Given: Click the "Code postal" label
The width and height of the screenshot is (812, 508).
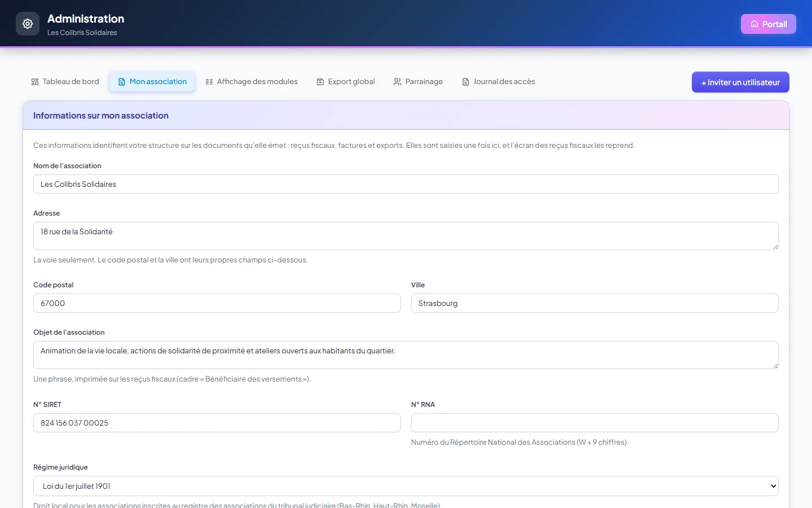Looking at the screenshot, I should [x=53, y=285].
